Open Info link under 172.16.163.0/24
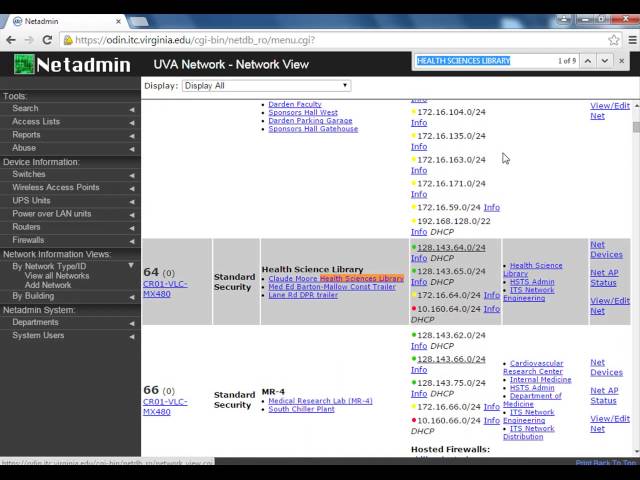 (419, 171)
